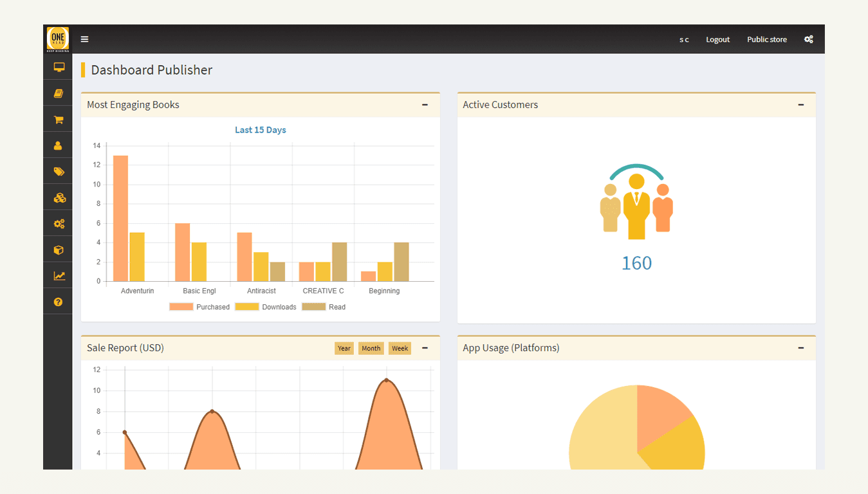Click the CREATIVE C Read bar
The height and width of the screenshot is (494, 868).
tap(340, 262)
